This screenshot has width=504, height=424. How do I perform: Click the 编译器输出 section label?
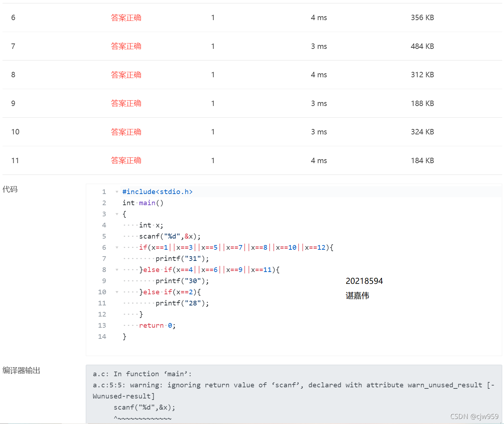[21, 370]
